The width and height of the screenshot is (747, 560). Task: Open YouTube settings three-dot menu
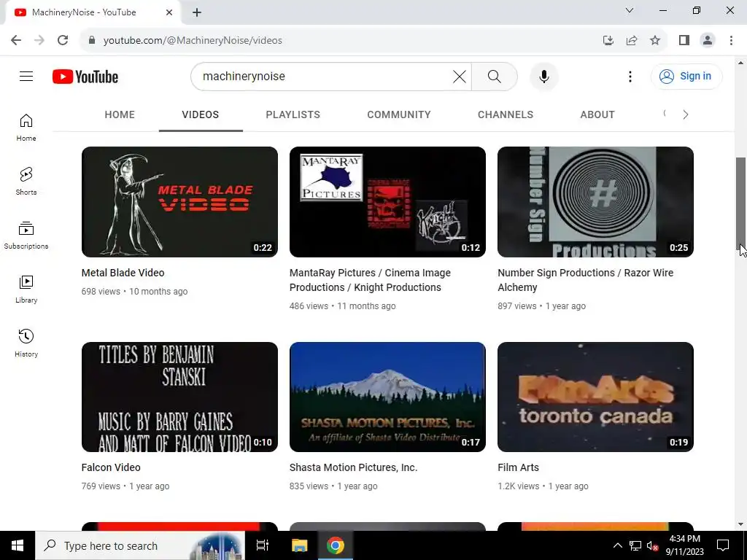630,76
